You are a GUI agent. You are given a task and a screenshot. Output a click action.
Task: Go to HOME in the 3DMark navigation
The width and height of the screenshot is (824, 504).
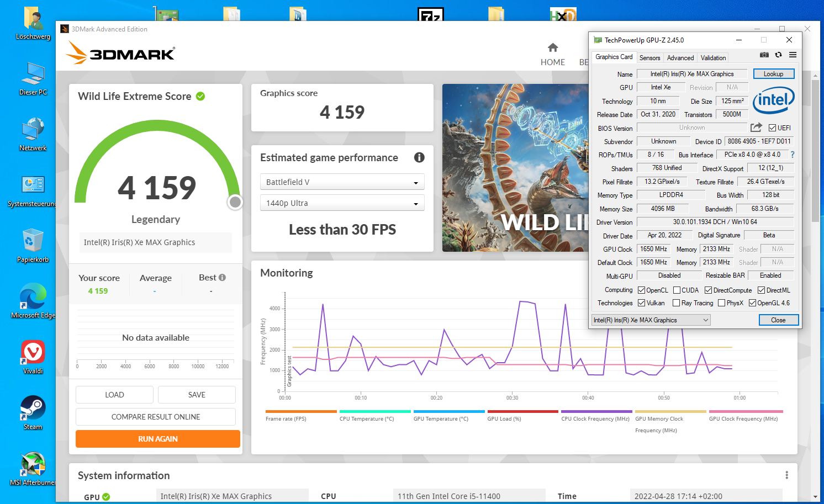553,62
